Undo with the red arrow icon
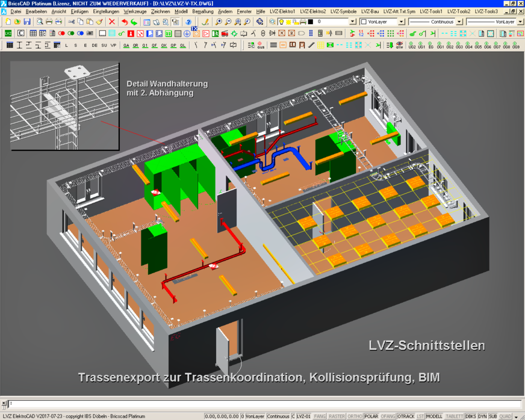This screenshot has width=525, height=420. pyautogui.click(x=124, y=22)
